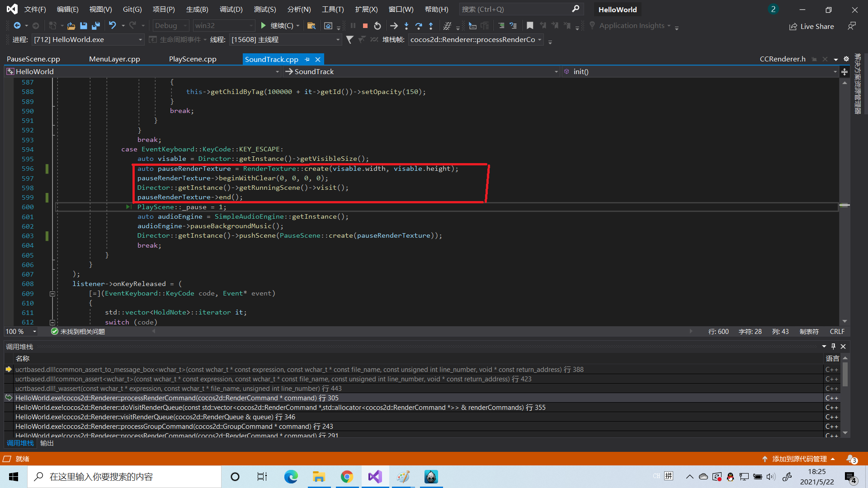Click the call stack vertical scrollbar thumb

tap(845, 375)
